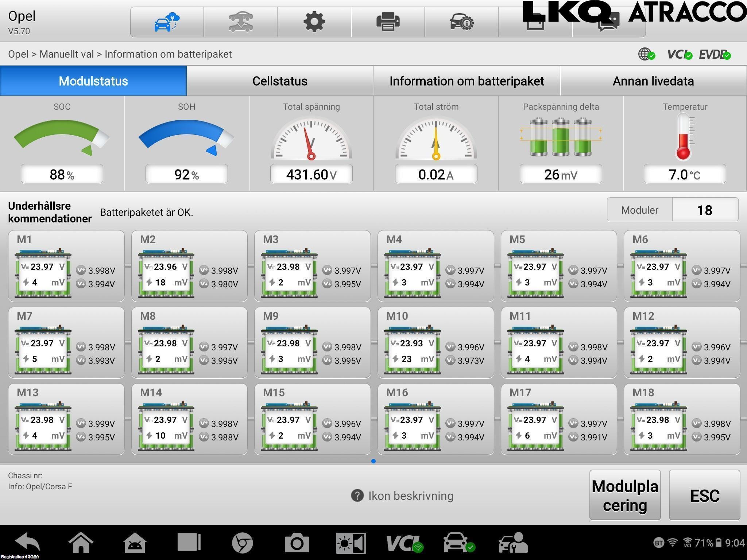Image resolution: width=747 pixels, height=560 pixels.
Task: Tap the question mark help icon
Action: (357, 496)
